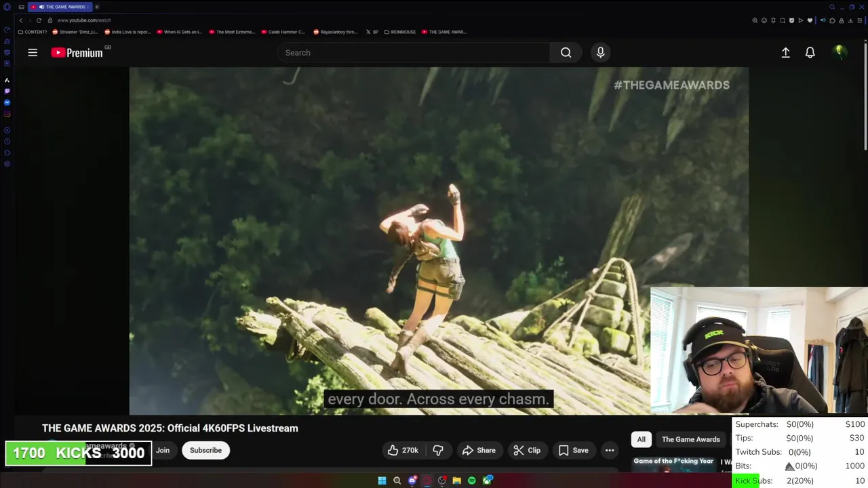Open the CONTENT? bookmarks folder
The width and height of the screenshot is (868, 488).
click(x=33, y=32)
